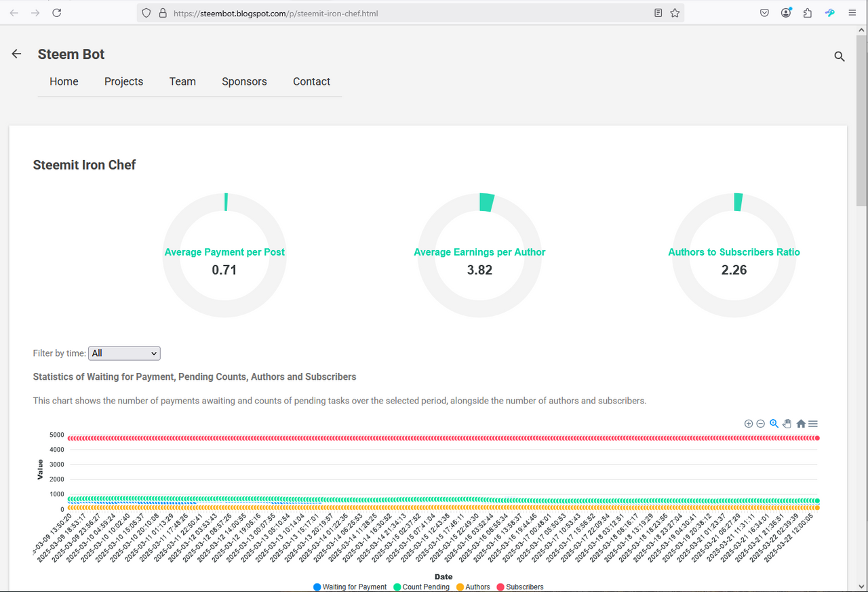Open Firefox account icon
This screenshot has height=592, width=868.
pyautogui.click(x=786, y=13)
